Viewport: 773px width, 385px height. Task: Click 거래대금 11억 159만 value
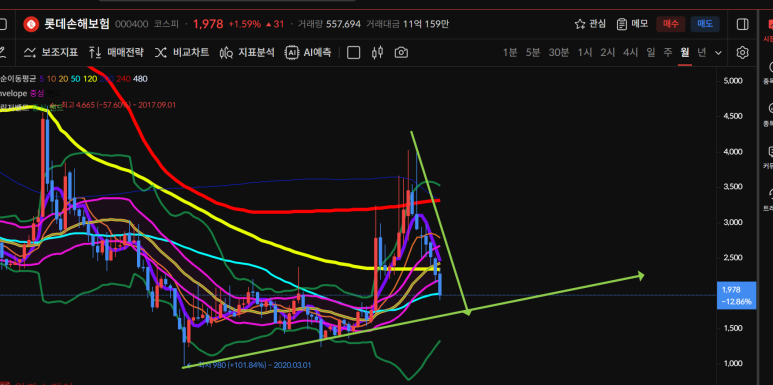407,24
